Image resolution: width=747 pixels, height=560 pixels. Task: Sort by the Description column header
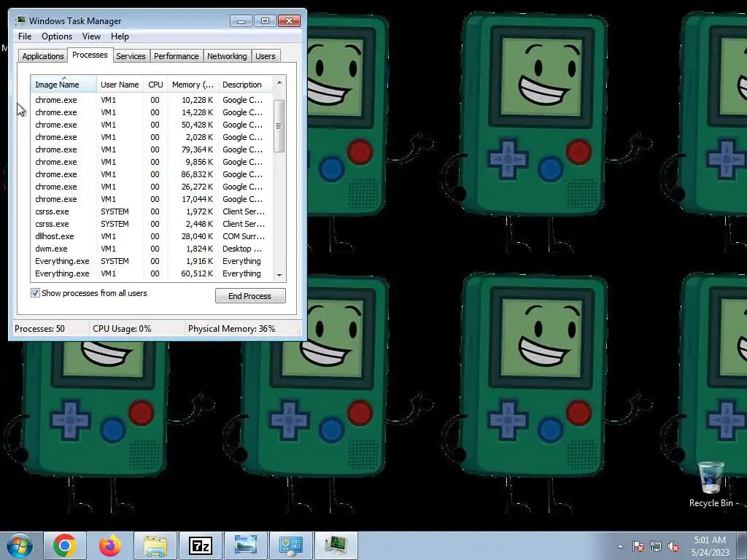tap(245, 85)
